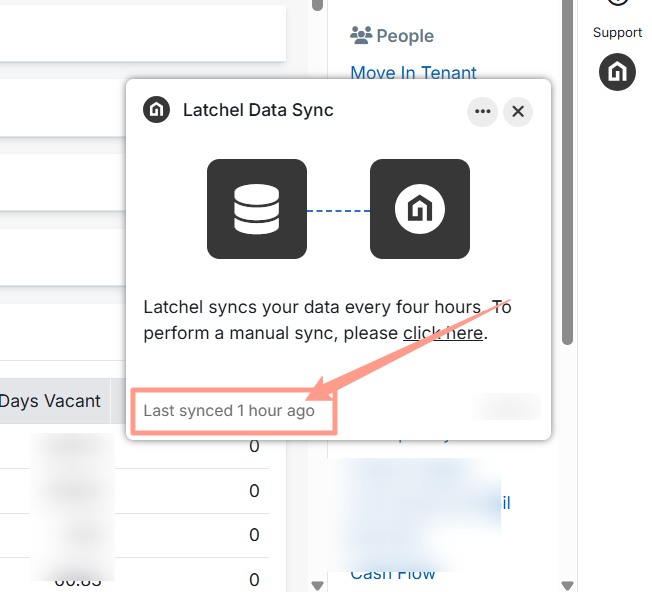Click the Latchel Data Sync title text

click(x=258, y=110)
